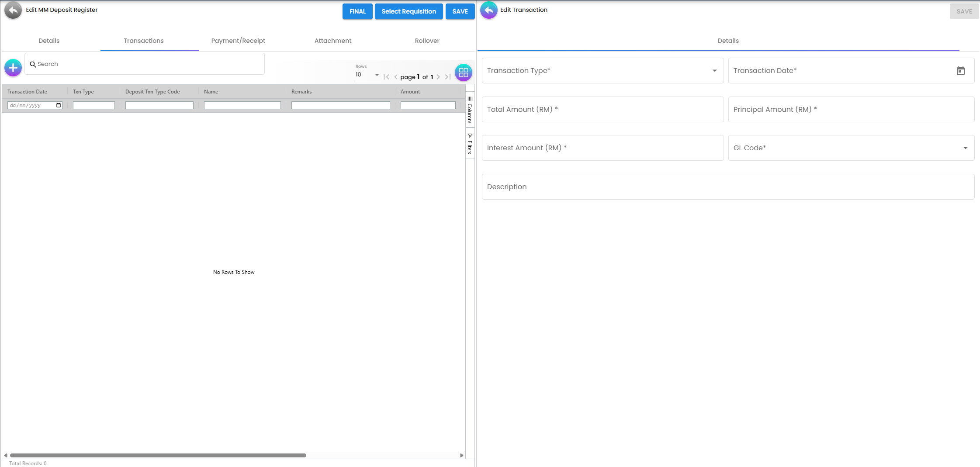Click the Description field
The image size is (980, 467).
(728, 187)
